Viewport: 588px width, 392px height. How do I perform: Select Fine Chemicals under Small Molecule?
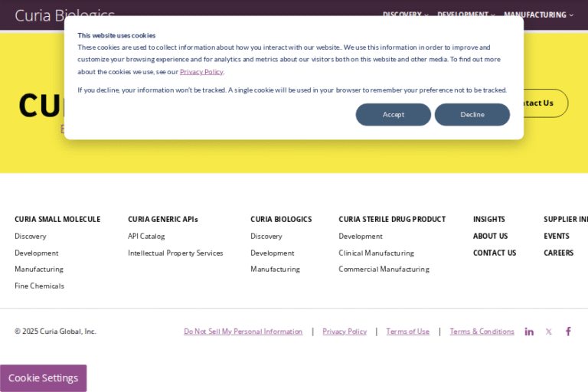click(39, 286)
